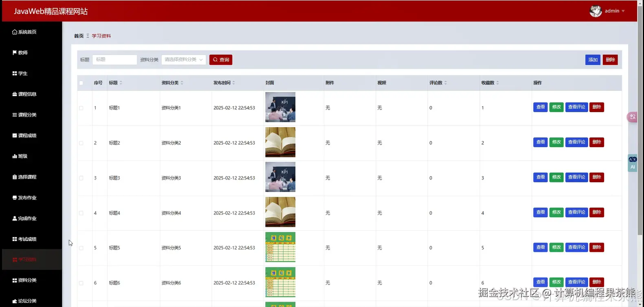Screen dimensions: 644x307
Task: Click the AI assistant floating icon
Action: 633,163
